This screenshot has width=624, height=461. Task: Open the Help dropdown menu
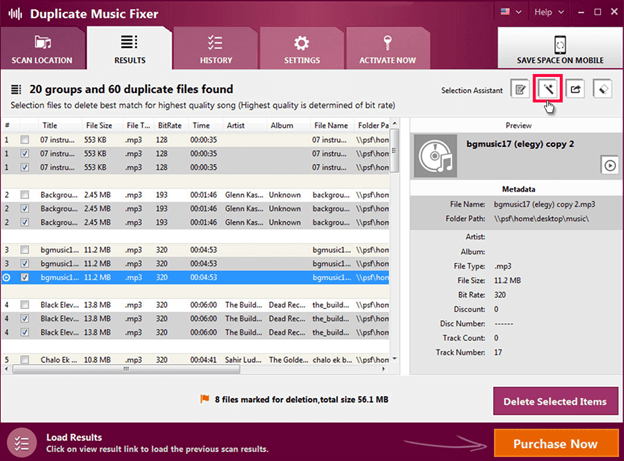point(549,12)
